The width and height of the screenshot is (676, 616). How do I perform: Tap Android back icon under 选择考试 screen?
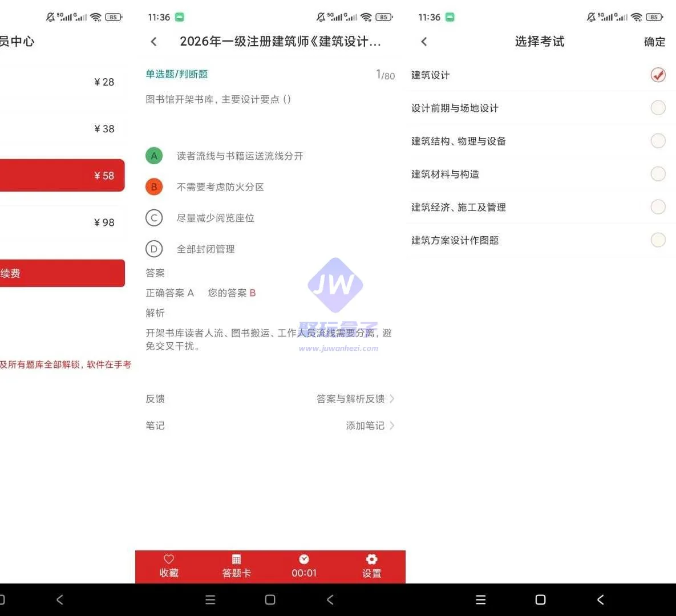pos(601,599)
